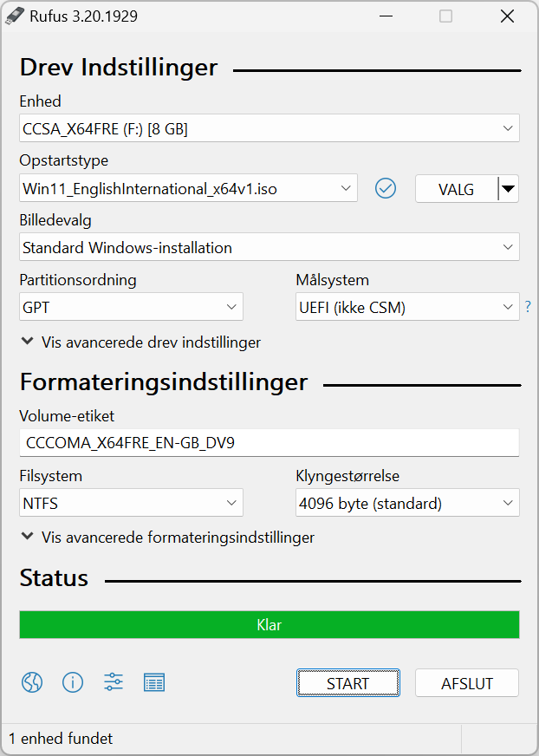
Task: Expand Vis avancerede formateringsindstillinger
Action: [168, 538]
